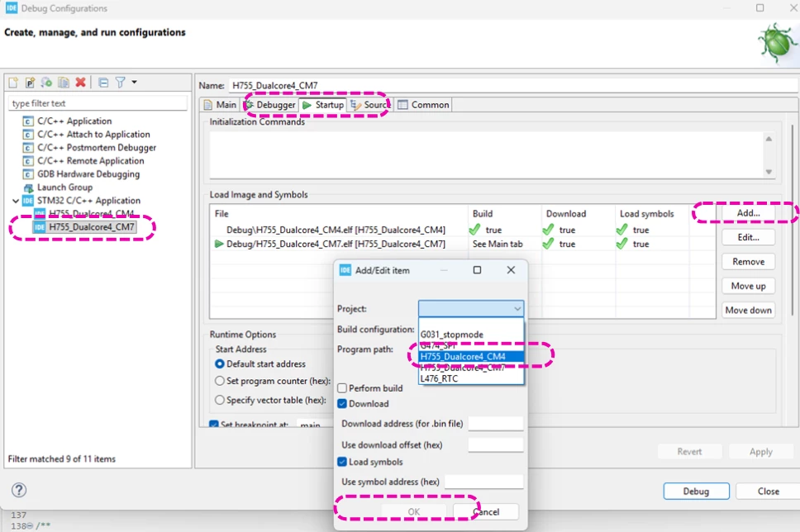800x532 pixels.
Task: Select the H755_Dualcore4_CM7.elf file row
Action: pos(336,245)
